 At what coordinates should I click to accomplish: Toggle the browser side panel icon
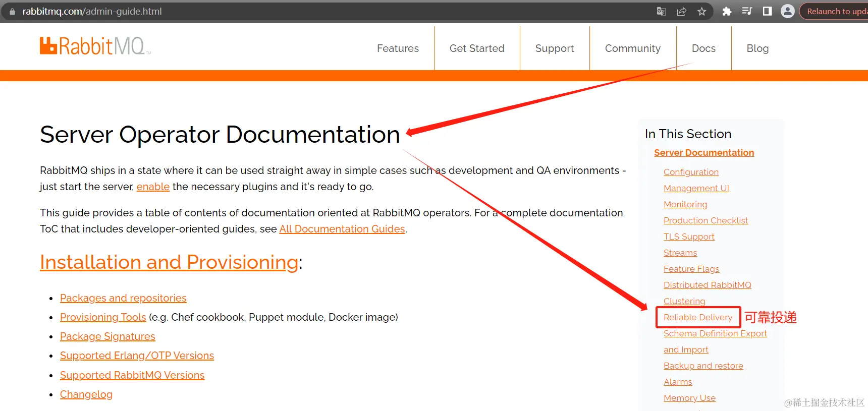(767, 11)
